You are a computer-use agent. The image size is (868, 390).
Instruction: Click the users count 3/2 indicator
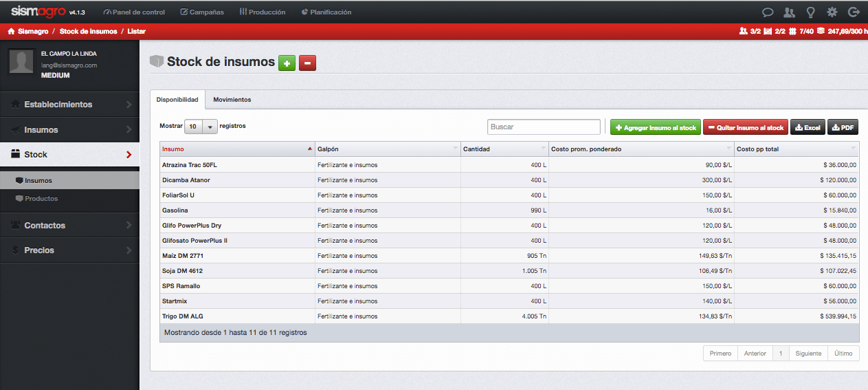pos(750,31)
